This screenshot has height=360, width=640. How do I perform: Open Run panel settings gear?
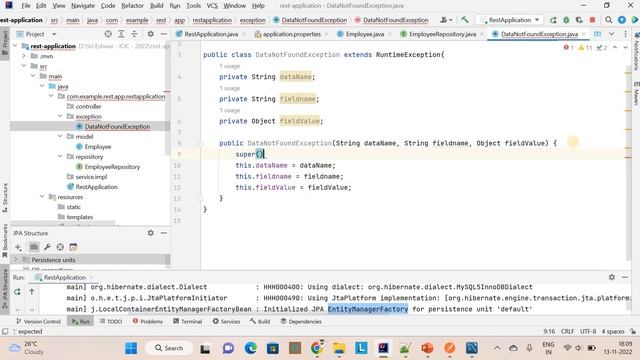pyautogui.click(x=611, y=277)
